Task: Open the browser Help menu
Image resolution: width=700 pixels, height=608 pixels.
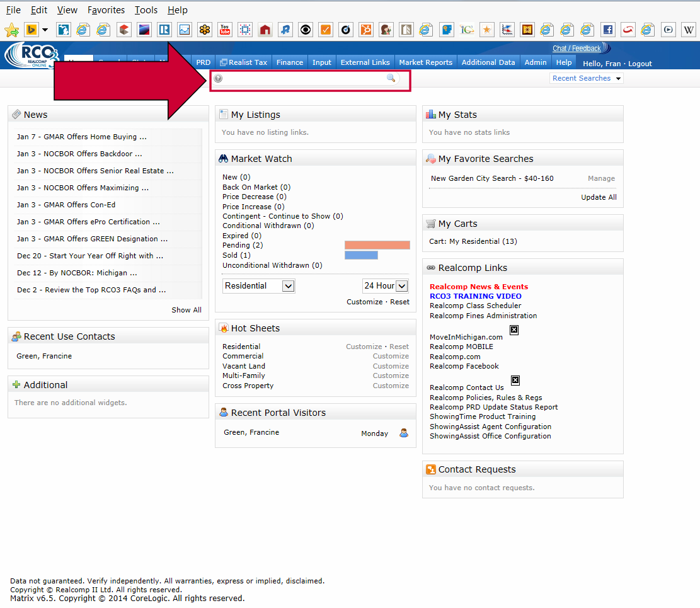Action: click(x=177, y=10)
